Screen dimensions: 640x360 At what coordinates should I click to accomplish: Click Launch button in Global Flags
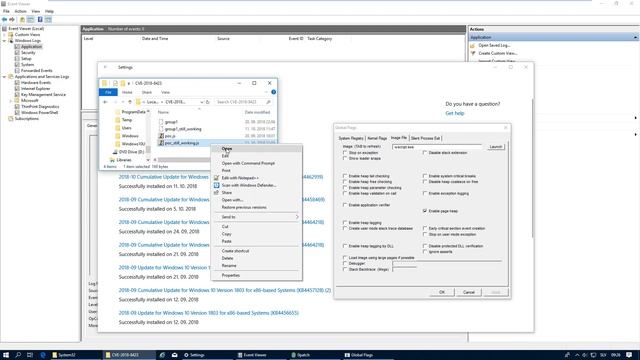[x=496, y=147]
